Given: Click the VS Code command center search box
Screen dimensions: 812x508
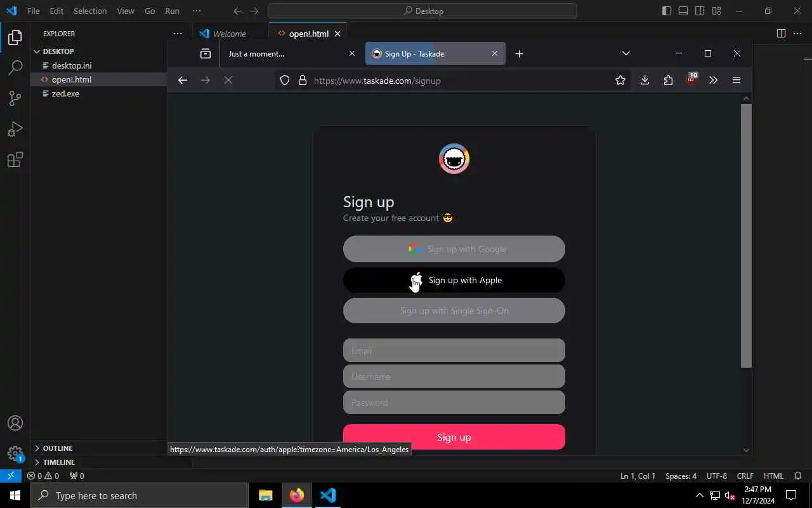Looking at the screenshot, I should point(422,11).
